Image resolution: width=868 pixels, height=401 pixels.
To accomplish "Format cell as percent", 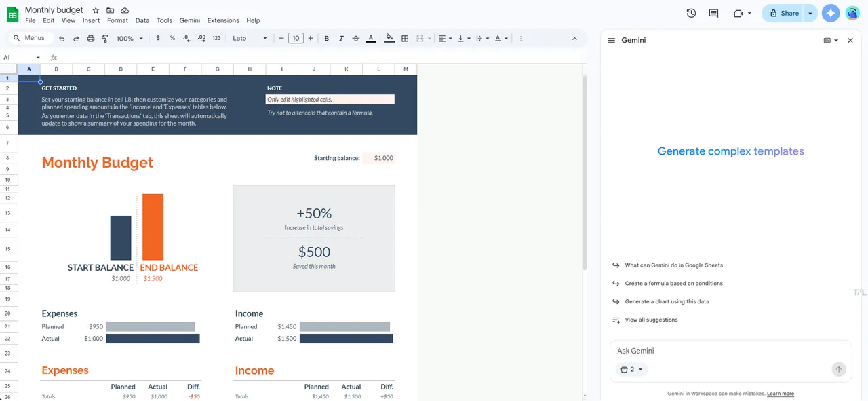I will pos(172,39).
